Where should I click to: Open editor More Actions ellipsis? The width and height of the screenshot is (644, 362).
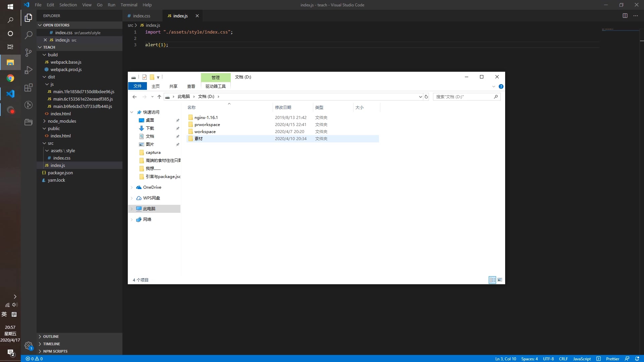click(x=636, y=16)
